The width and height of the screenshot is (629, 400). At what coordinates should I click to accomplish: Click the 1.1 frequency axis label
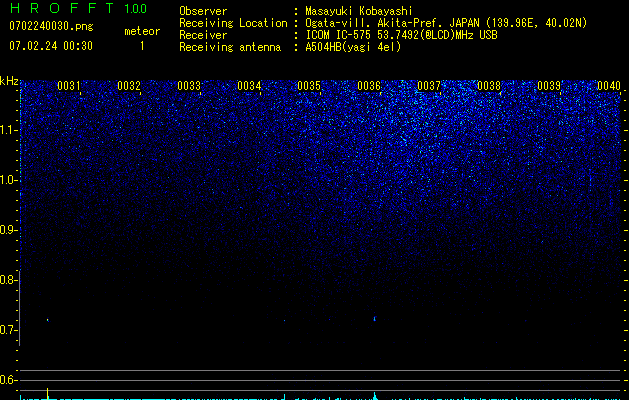pyautogui.click(x=8, y=130)
